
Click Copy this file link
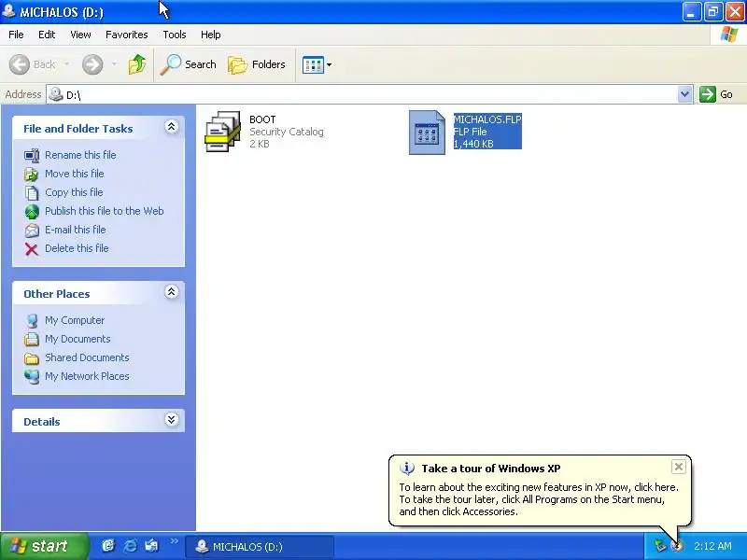point(74,192)
